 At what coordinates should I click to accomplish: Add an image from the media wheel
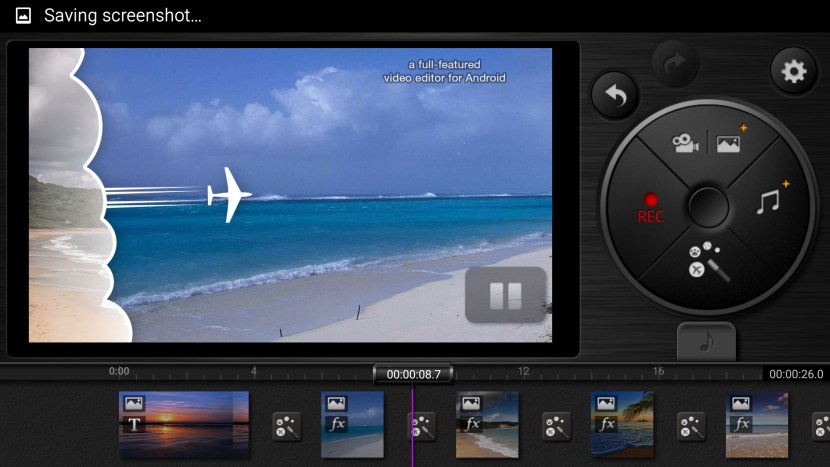(x=729, y=142)
